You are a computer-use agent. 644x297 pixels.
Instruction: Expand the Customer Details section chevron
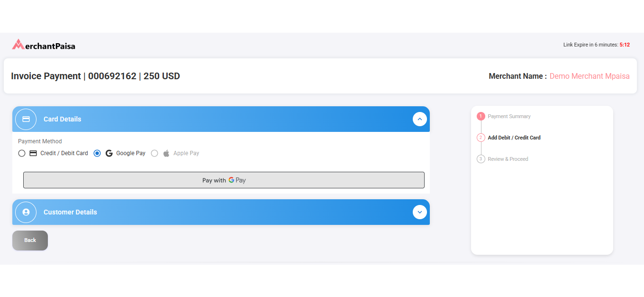click(x=420, y=212)
